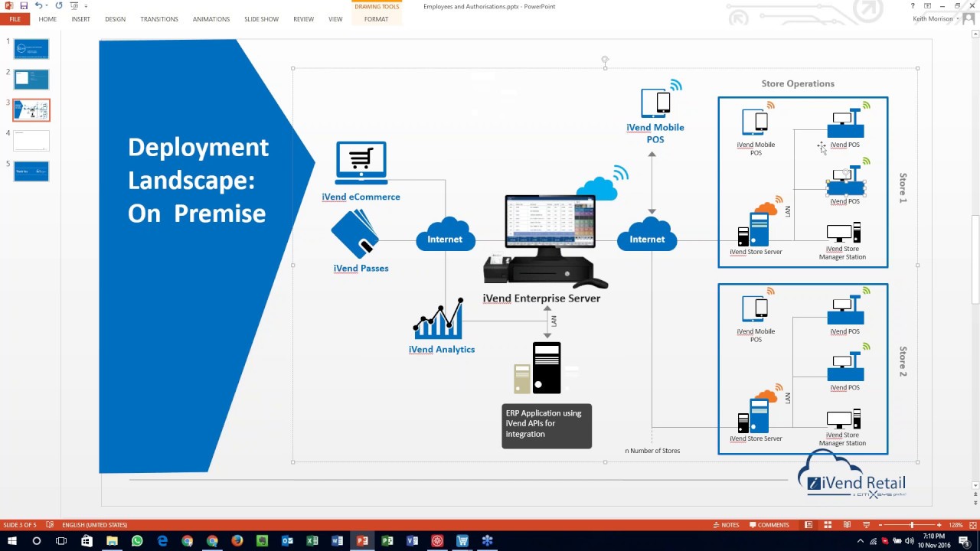Click the ERP Application text box

point(547,425)
